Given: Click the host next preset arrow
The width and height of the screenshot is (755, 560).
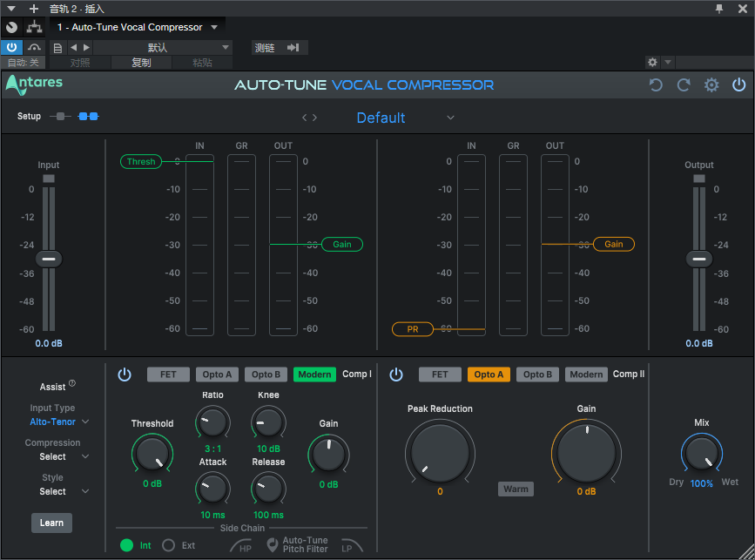Looking at the screenshot, I should click(x=87, y=47).
